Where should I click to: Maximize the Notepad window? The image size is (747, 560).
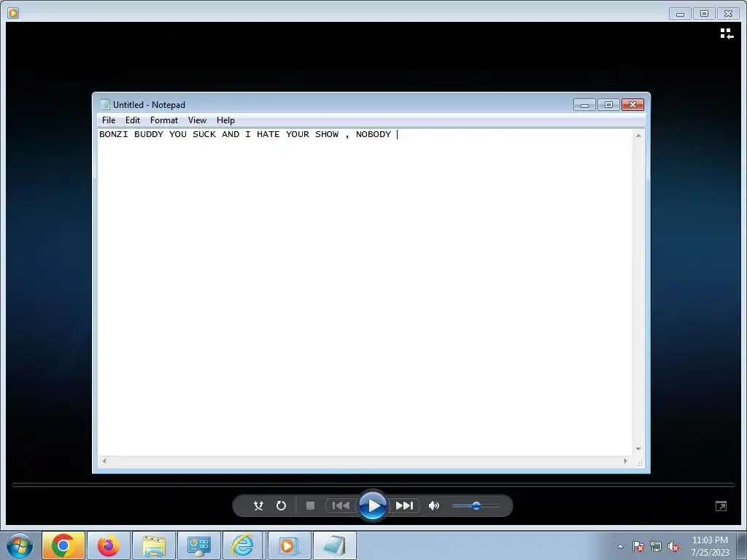608,105
